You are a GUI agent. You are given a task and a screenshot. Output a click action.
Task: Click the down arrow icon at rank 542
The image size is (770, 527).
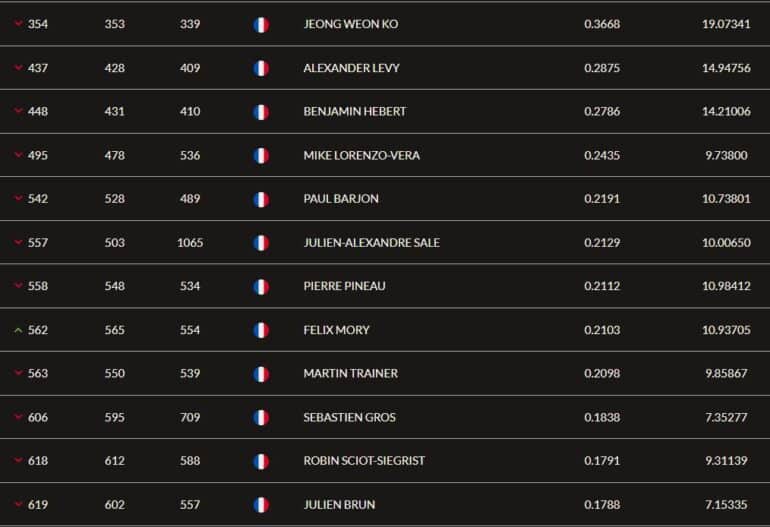point(18,199)
